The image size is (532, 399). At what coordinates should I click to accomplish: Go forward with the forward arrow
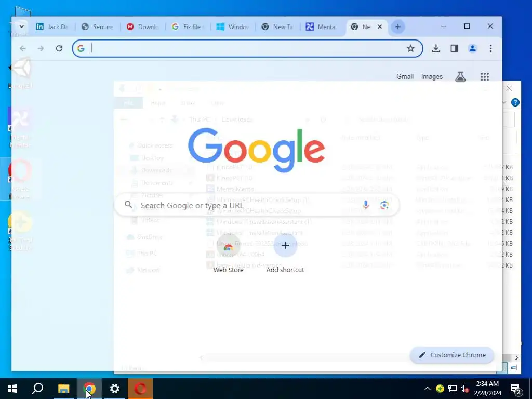point(41,48)
